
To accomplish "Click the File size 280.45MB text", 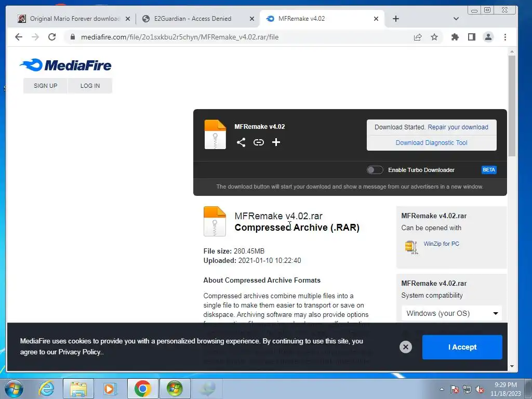I will click(x=234, y=251).
